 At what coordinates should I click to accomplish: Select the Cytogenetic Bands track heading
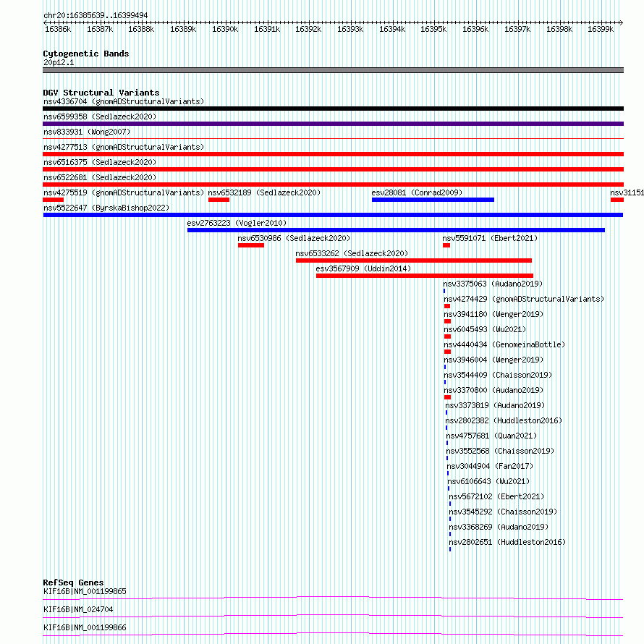pyautogui.click(x=86, y=54)
